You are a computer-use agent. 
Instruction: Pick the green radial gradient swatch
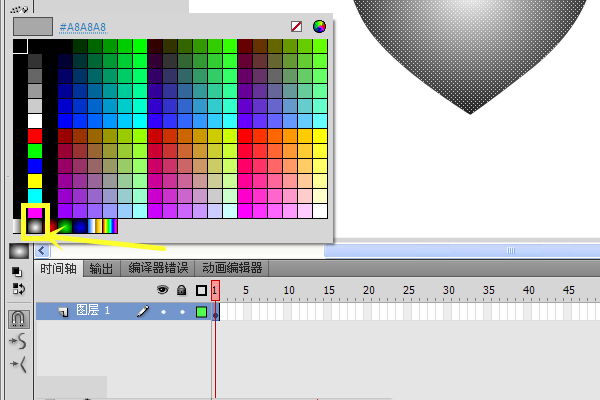(x=65, y=226)
